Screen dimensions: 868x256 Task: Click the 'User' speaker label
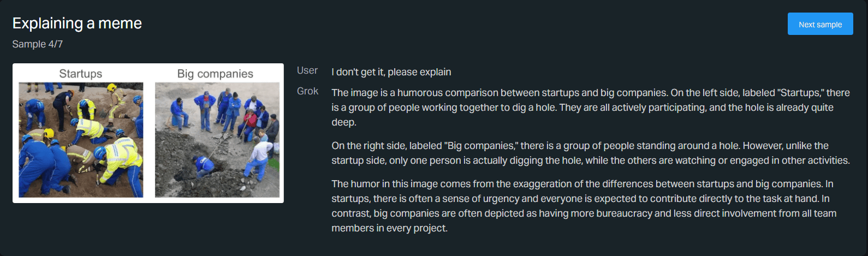[307, 71]
